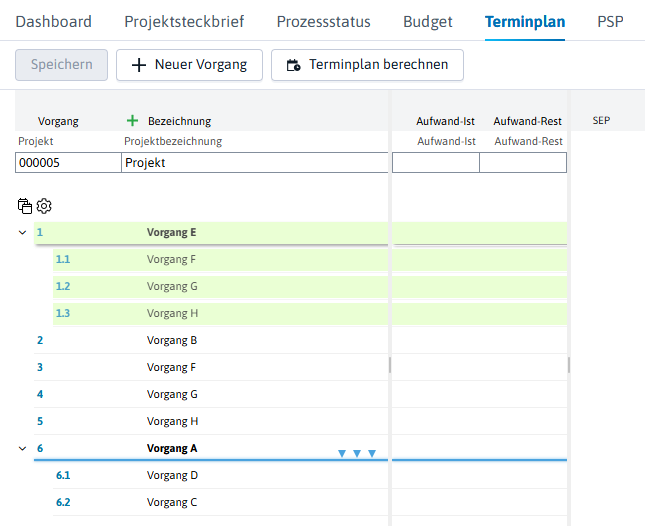Select Vorgang F in row 3
645x526 pixels.
(171, 367)
